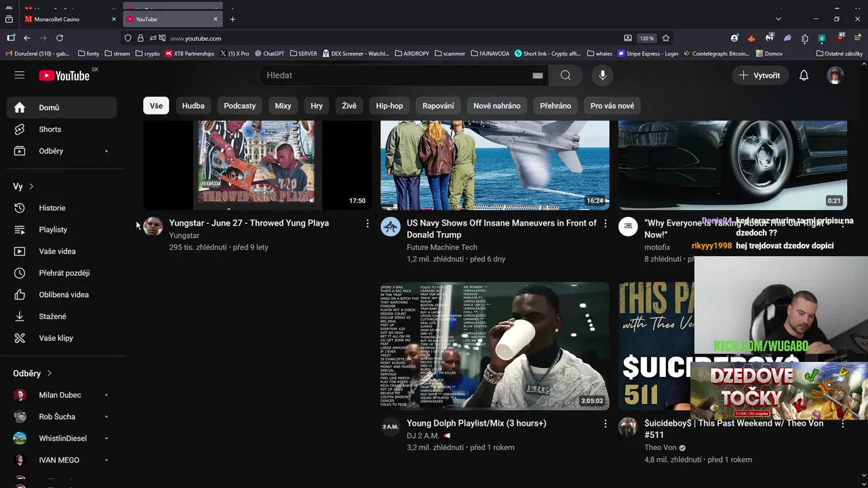Screen dimensions: 868x488
Task: List all tabs dropdown arrow
Action: [x=778, y=19]
